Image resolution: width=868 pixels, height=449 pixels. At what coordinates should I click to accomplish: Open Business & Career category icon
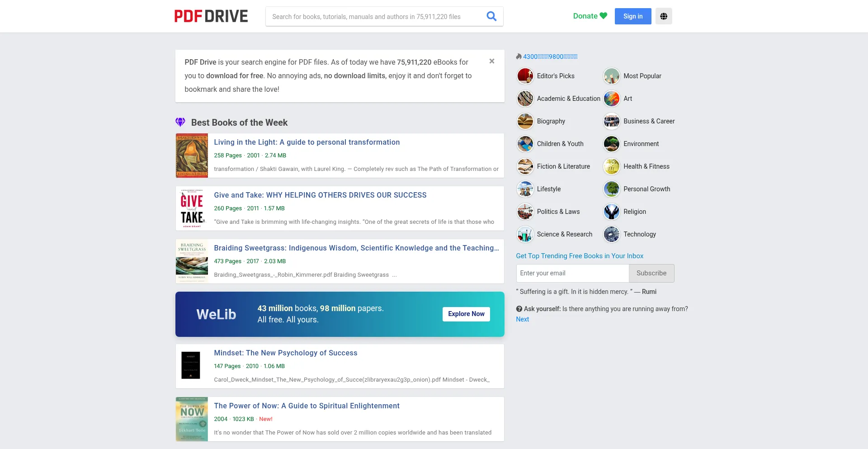tap(612, 121)
